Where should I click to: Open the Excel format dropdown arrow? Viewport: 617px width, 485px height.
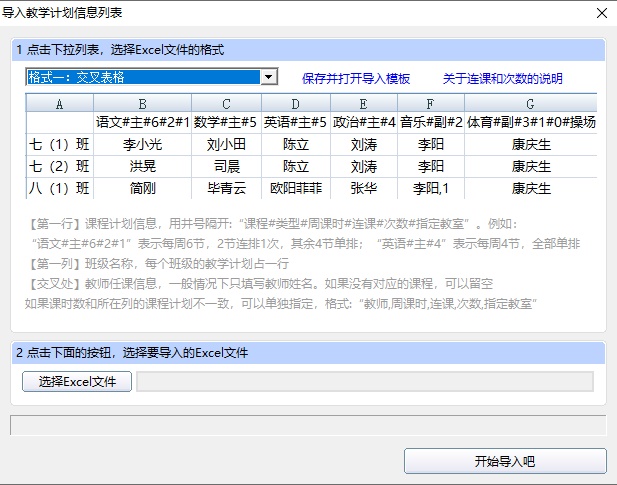coord(269,77)
